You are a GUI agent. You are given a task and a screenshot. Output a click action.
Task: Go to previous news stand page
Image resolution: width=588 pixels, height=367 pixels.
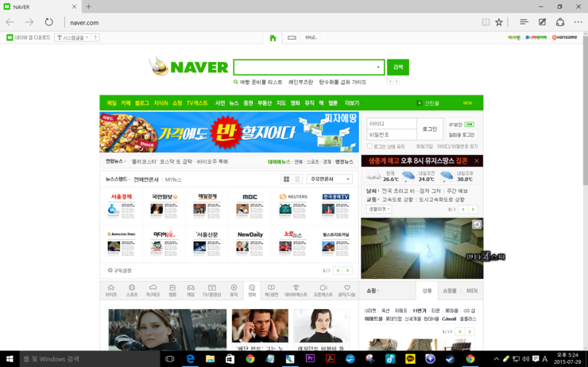click(x=338, y=270)
